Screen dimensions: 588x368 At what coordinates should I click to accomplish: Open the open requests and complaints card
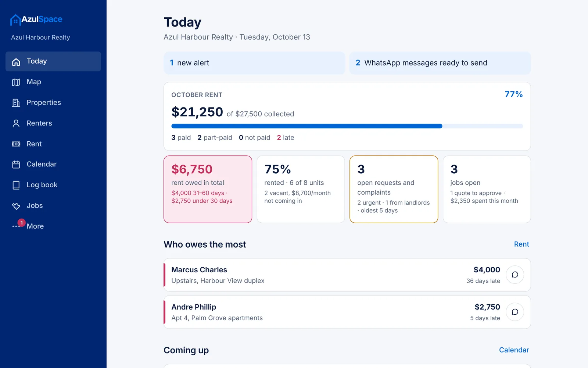click(394, 189)
